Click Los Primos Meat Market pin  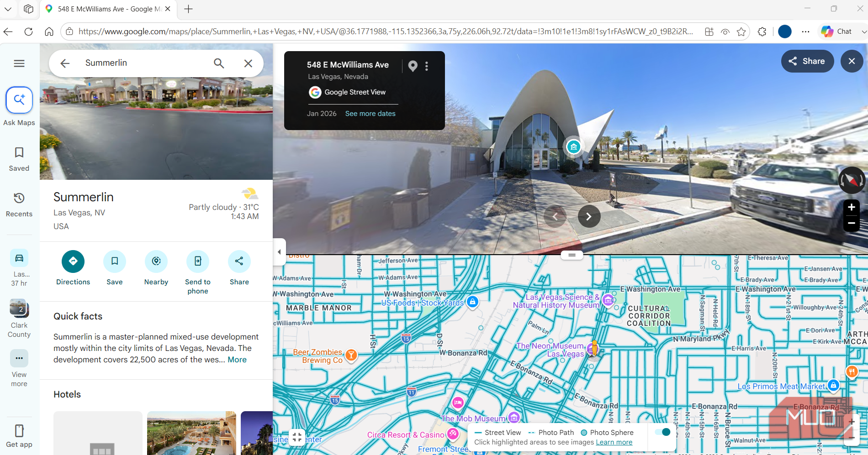(x=833, y=386)
